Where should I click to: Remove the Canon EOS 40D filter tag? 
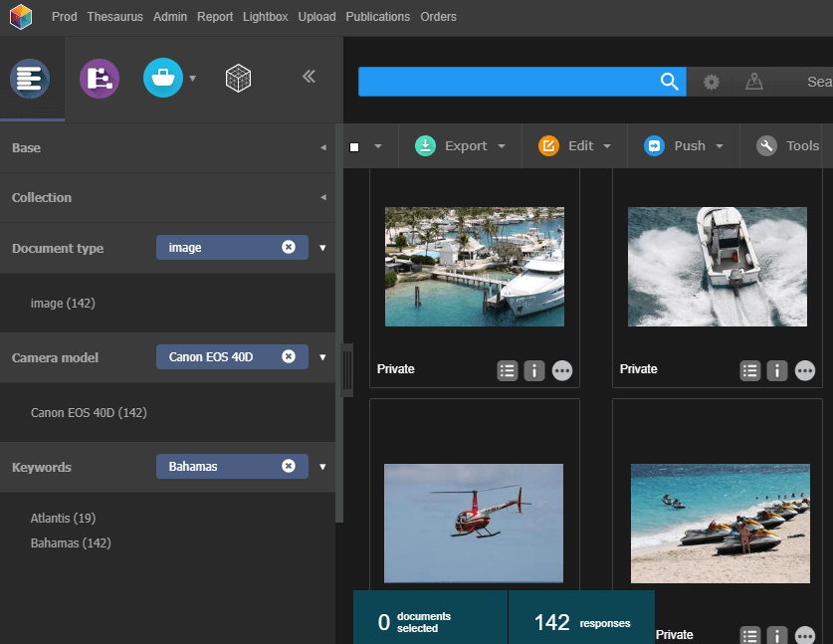tap(289, 356)
